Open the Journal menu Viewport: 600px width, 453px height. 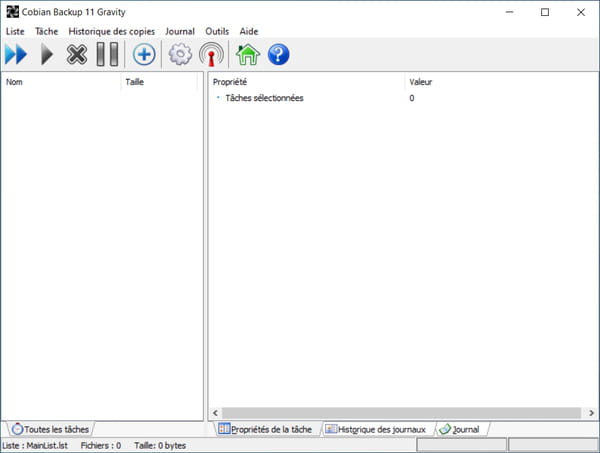[x=180, y=31]
